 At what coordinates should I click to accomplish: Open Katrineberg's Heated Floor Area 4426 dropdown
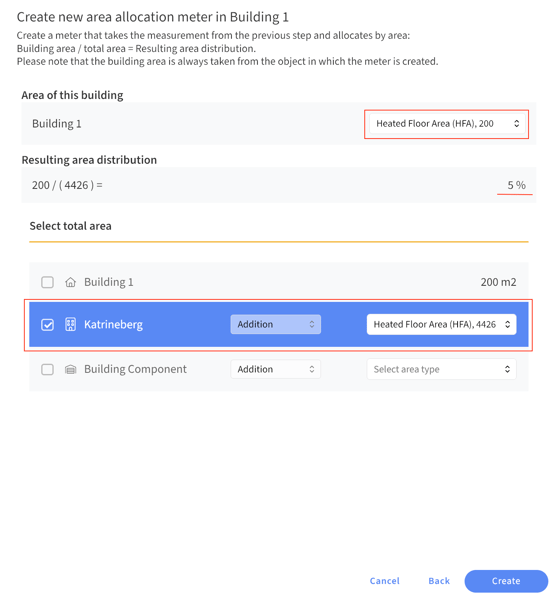[441, 324]
